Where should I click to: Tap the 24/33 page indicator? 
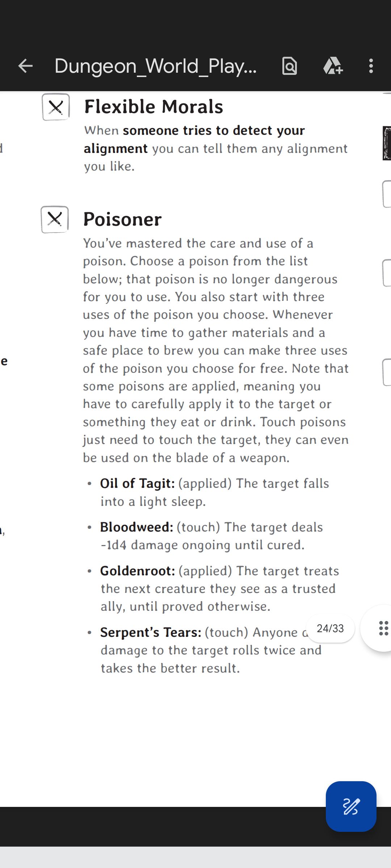[x=330, y=629]
